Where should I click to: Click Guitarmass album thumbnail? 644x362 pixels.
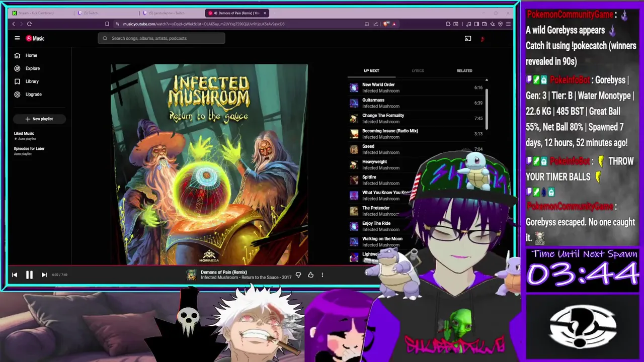pos(354,103)
